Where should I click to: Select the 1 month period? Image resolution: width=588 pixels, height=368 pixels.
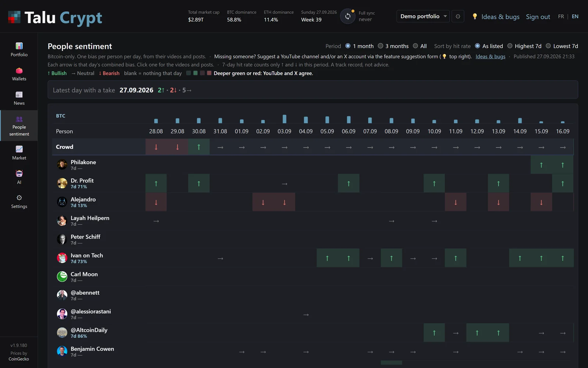pyautogui.click(x=359, y=46)
